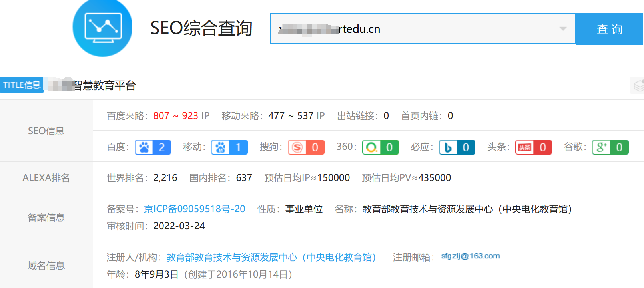The height and width of the screenshot is (288, 644).
Task: Click the 360 weight badge
Action: point(381,147)
